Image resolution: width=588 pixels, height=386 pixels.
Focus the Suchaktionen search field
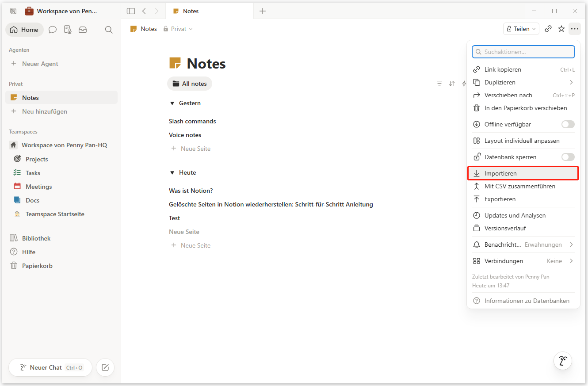tap(523, 52)
